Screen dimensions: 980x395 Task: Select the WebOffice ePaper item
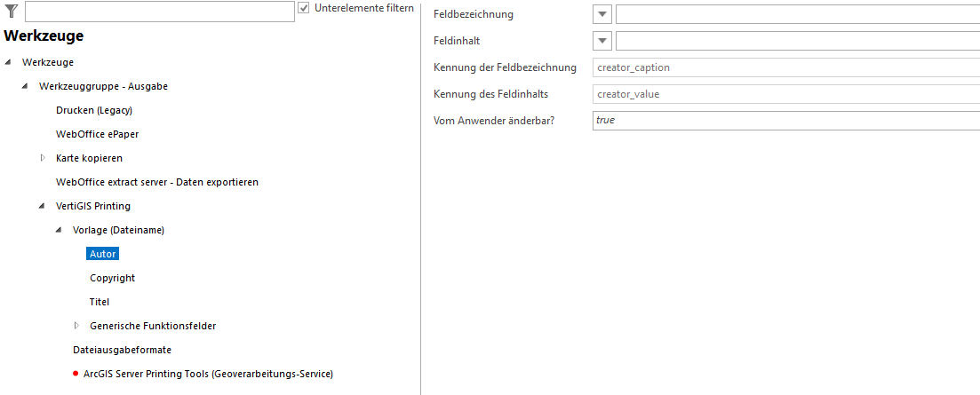point(97,134)
